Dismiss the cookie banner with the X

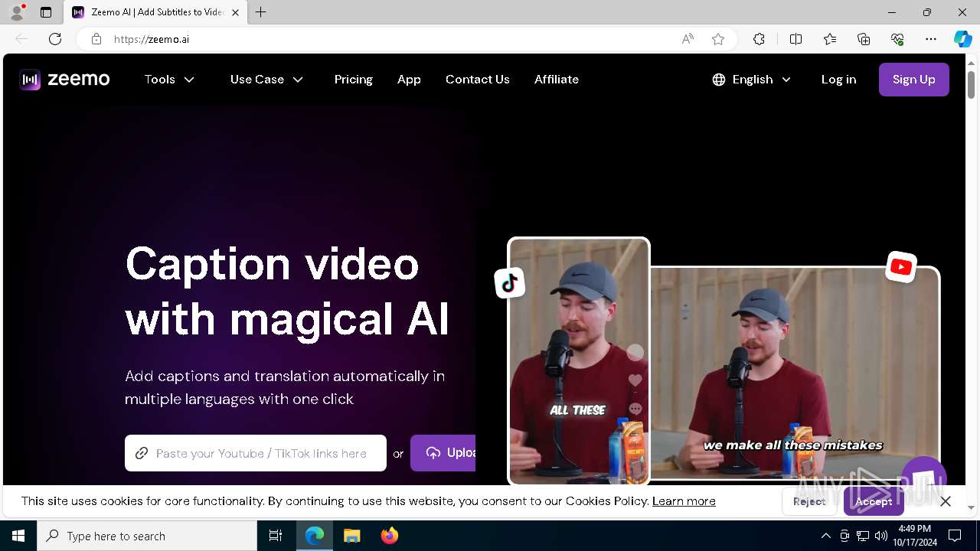point(946,501)
